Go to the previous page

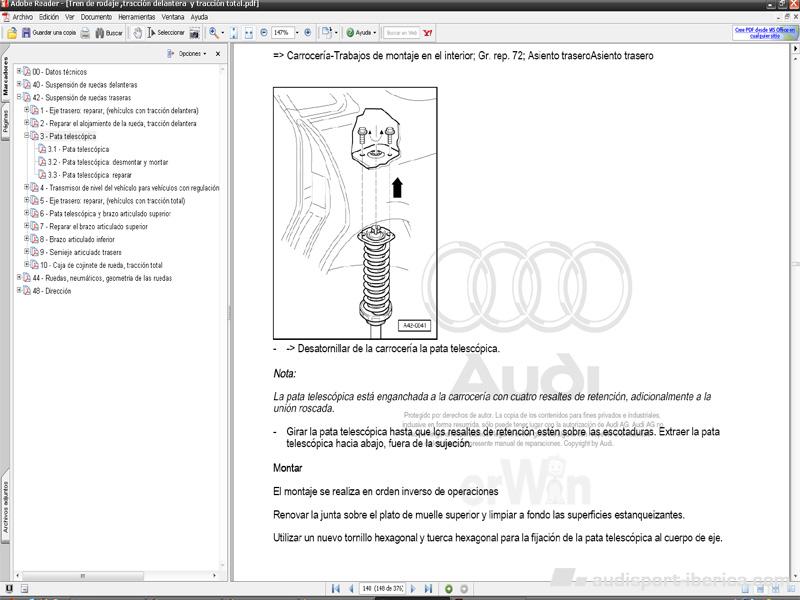351,589
